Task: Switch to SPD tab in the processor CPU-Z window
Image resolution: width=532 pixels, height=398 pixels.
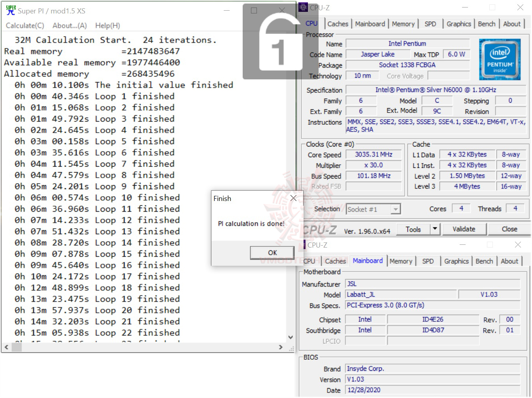Action: coord(430,24)
